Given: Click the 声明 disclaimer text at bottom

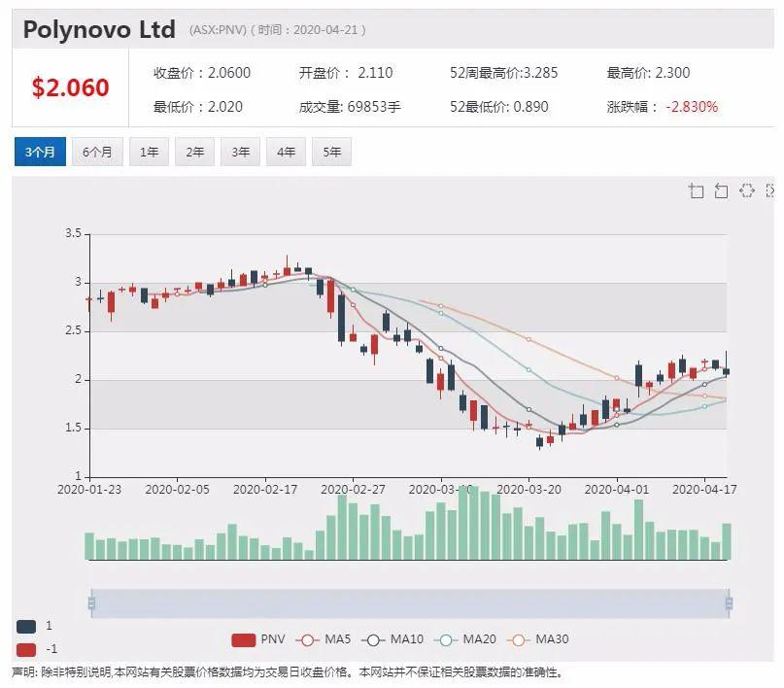Looking at the screenshot, I should click(288, 672).
